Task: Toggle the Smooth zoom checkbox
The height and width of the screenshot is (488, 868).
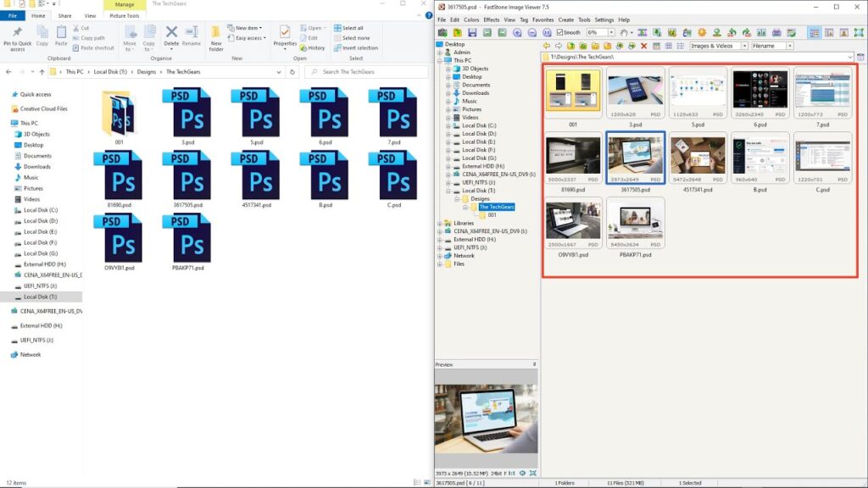Action: coord(559,32)
